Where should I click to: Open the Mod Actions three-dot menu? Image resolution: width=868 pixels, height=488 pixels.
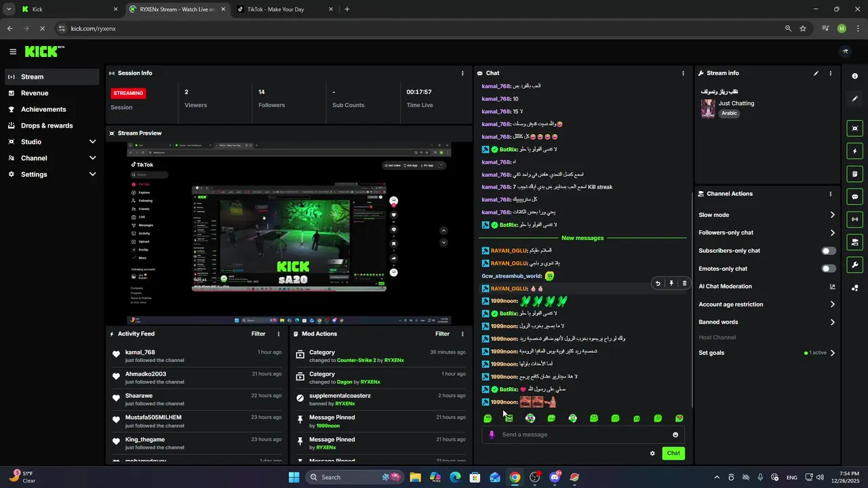(x=462, y=334)
